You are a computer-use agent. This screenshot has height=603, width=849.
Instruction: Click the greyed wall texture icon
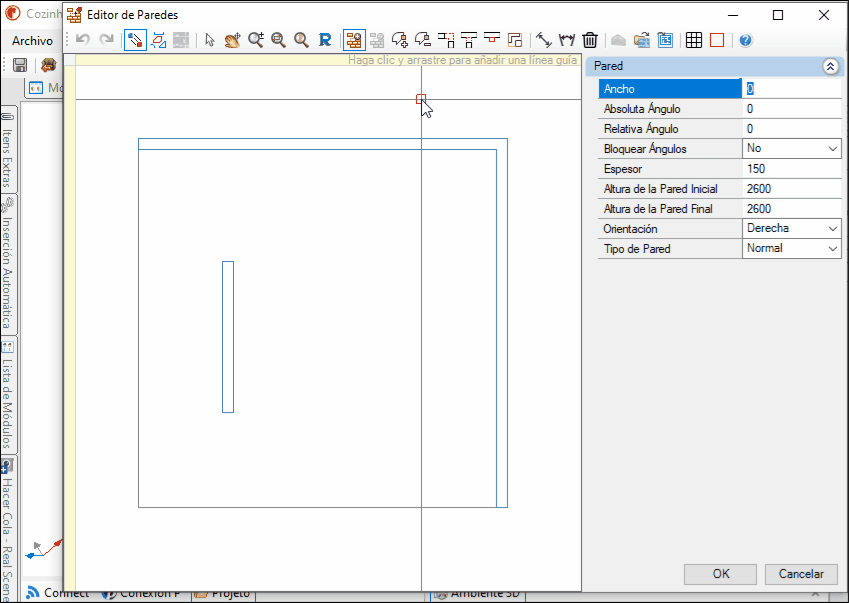pyautogui.click(x=181, y=40)
